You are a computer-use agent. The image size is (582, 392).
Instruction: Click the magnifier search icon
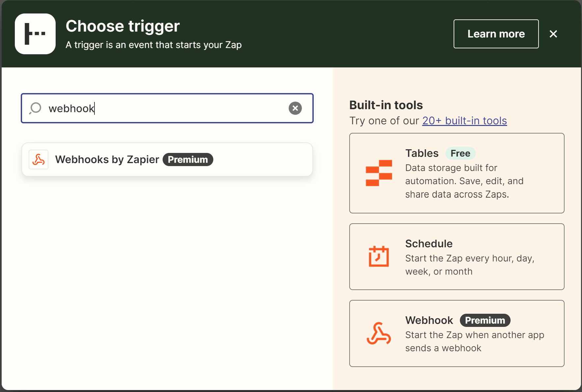pyautogui.click(x=35, y=108)
